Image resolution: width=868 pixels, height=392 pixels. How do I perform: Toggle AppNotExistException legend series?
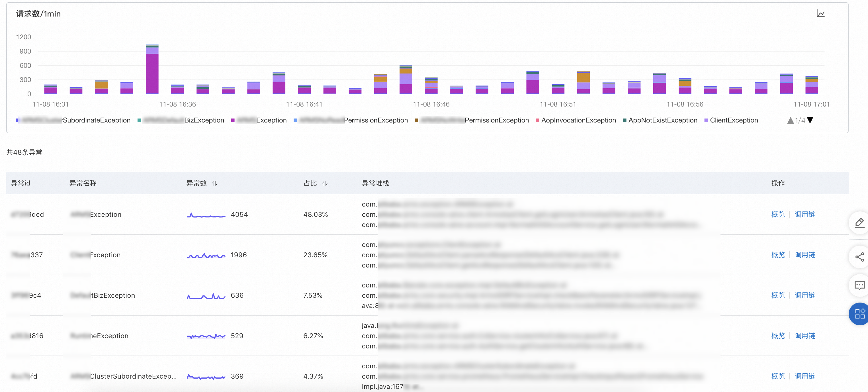coord(662,120)
